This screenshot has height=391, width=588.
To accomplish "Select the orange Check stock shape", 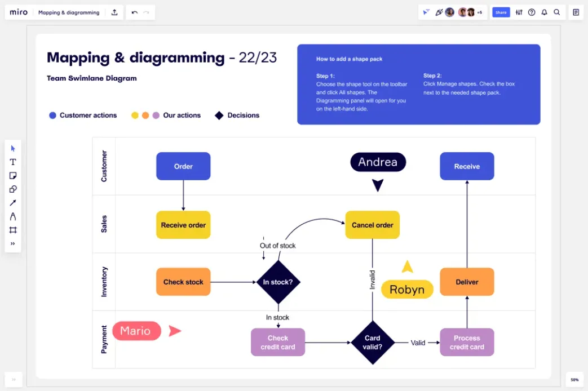I will [183, 282].
